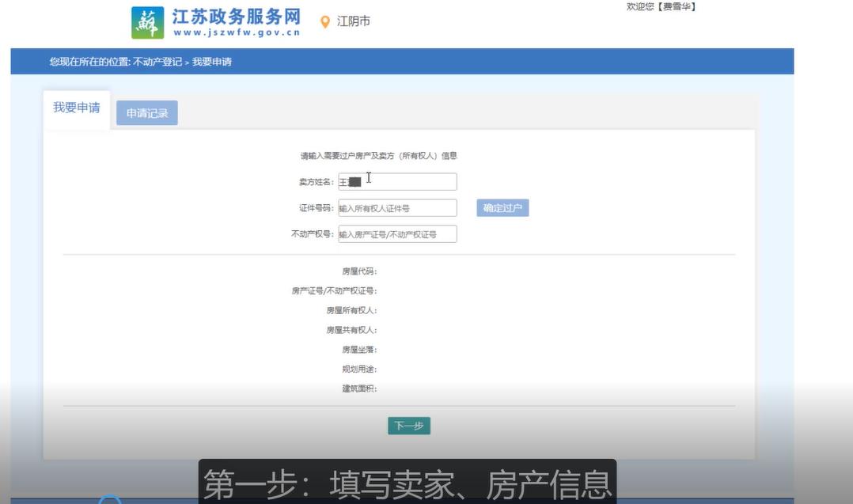853x504 pixels.
Task: Select the 不动产权号 entry field
Action: (396, 233)
